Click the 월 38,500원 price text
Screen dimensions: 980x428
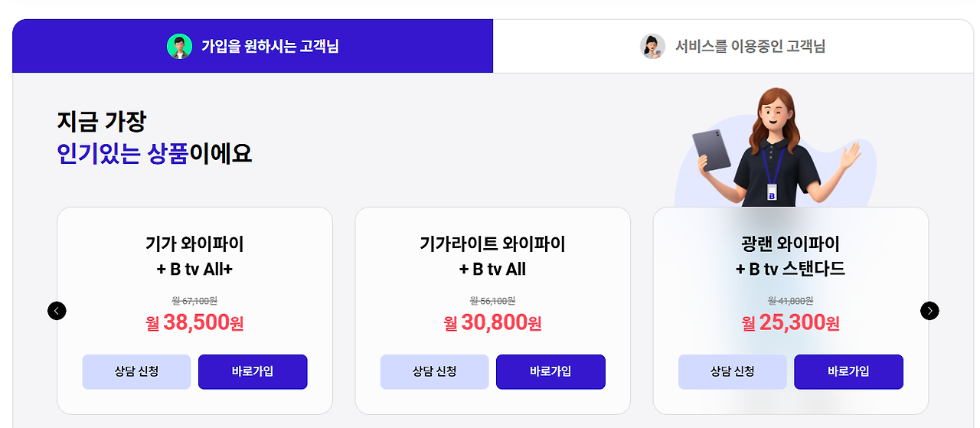click(x=194, y=323)
